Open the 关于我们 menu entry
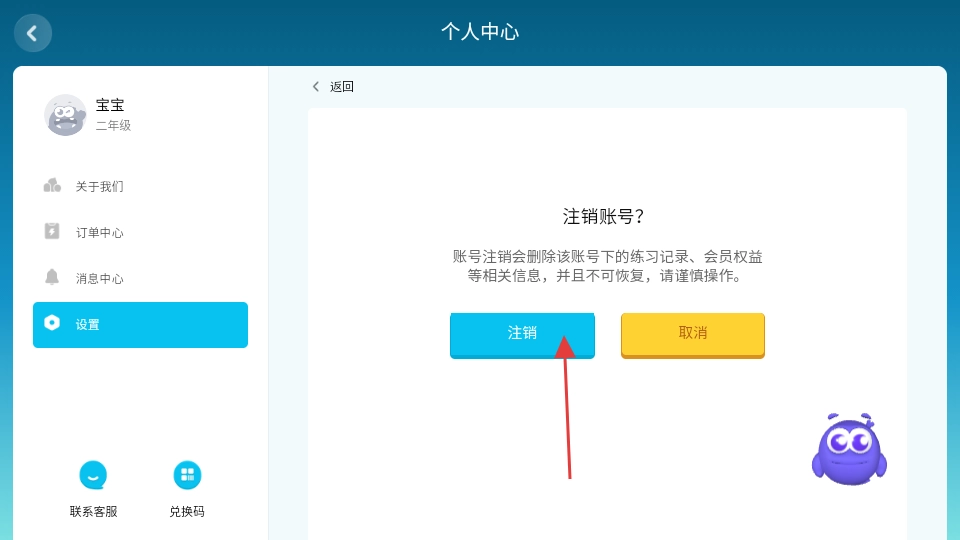 [100, 186]
